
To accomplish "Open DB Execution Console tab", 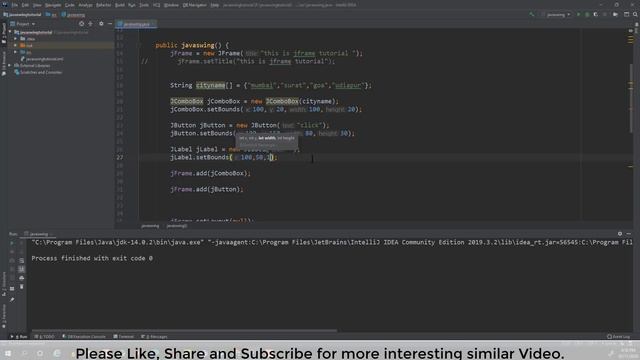I will pyautogui.click(x=84, y=336).
